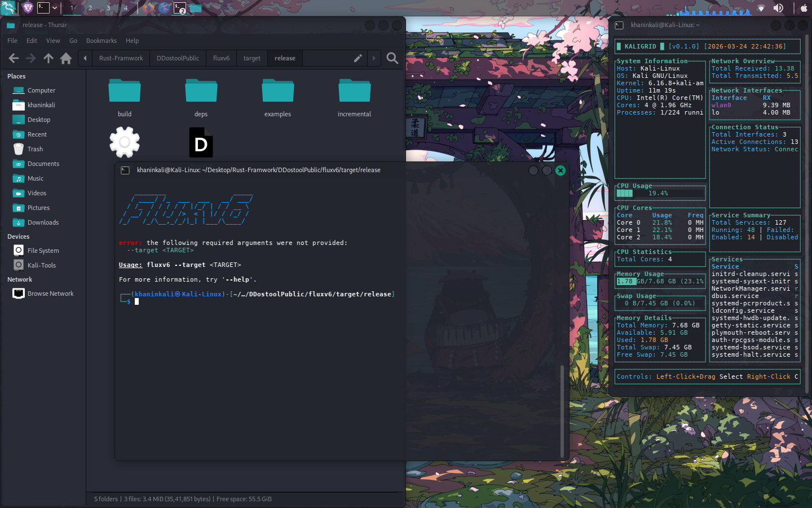Click target path button
This screenshot has width=812, height=508.
click(x=251, y=58)
